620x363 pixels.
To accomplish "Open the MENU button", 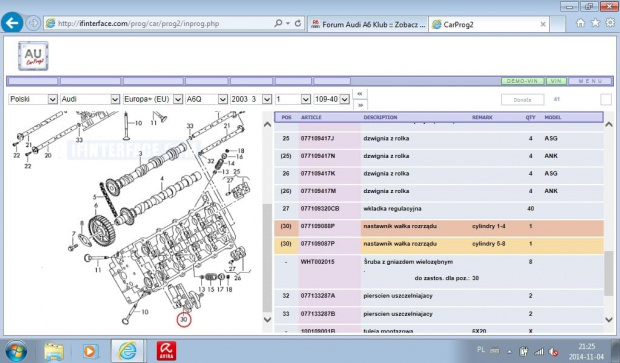I will (x=590, y=81).
